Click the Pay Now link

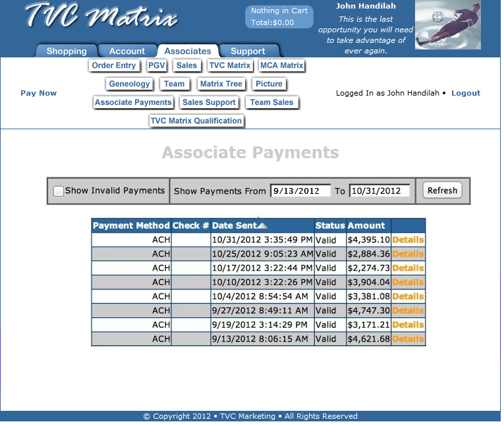[39, 93]
